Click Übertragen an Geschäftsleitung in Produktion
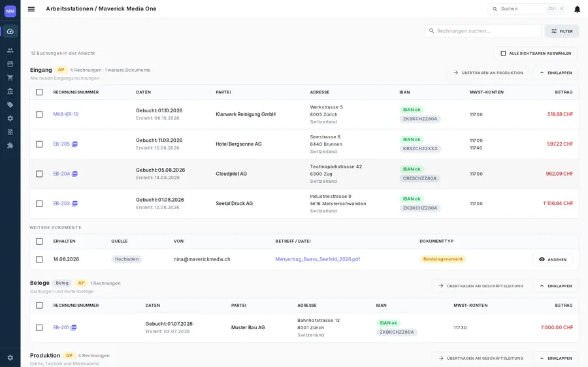588x367 pixels. [481, 359]
